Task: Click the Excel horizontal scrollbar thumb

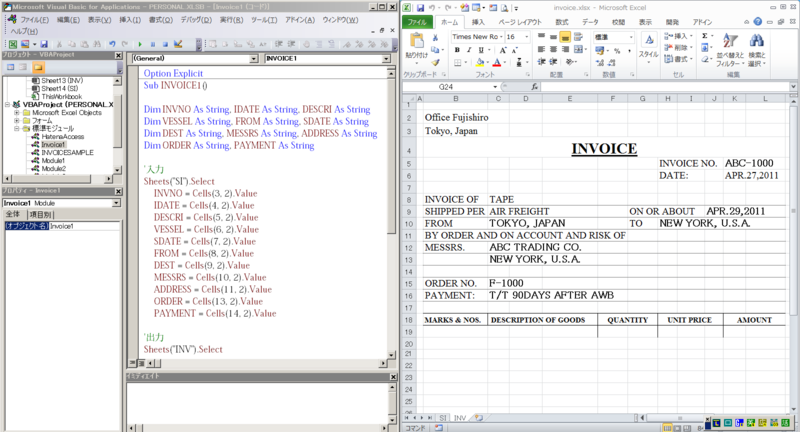Action: coord(679,418)
